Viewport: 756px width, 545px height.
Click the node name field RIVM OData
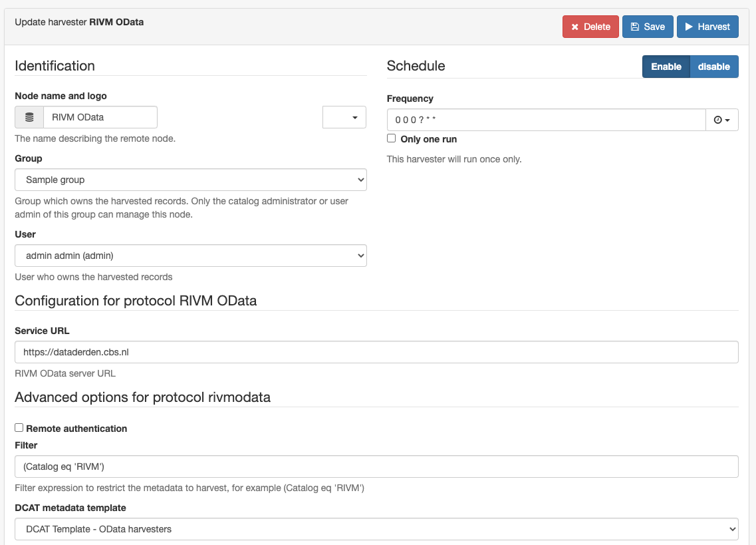point(100,117)
